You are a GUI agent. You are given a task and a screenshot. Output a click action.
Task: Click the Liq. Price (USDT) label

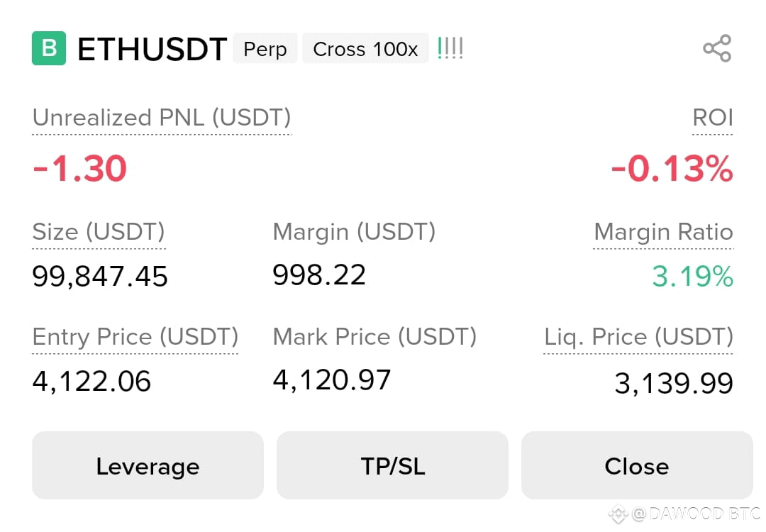[638, 337]
